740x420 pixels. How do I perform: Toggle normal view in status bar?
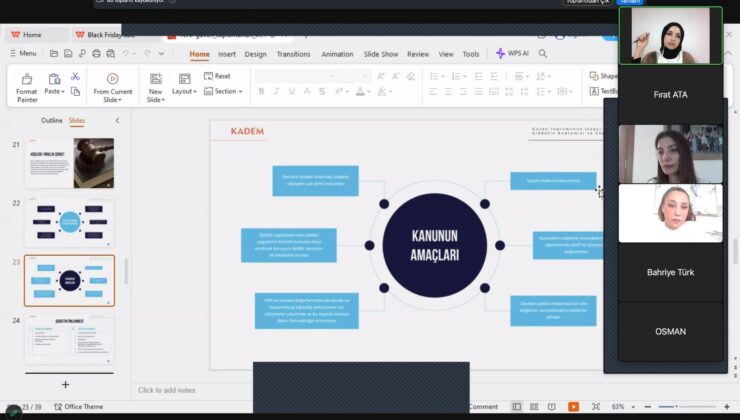click(x=517, y=407)
